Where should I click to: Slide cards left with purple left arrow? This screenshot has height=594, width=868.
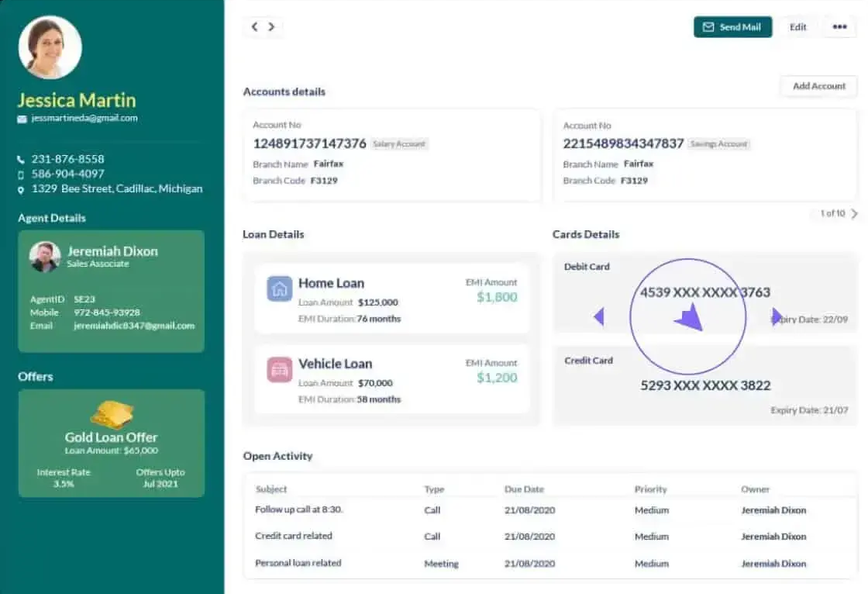598,316
